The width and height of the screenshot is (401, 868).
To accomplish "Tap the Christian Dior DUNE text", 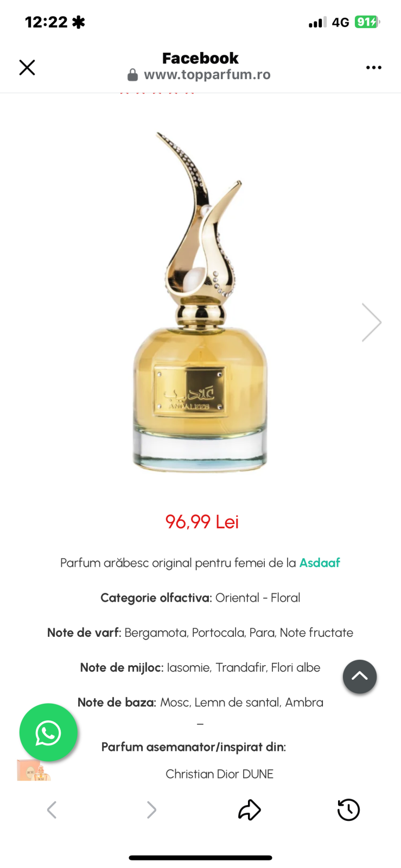I will (x=219, y=774).
